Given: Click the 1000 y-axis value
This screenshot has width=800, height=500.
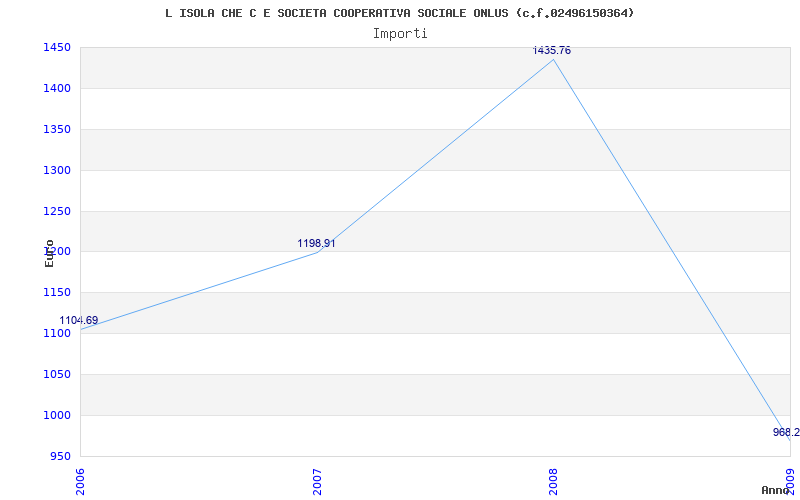Looking at the screenshot, I should tap(56, 415).
